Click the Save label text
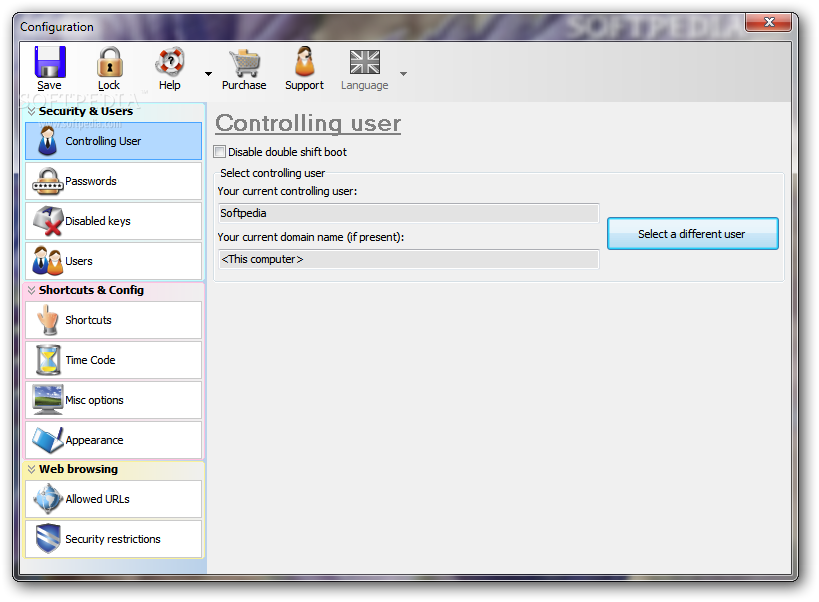 click(x=49, y=85)
